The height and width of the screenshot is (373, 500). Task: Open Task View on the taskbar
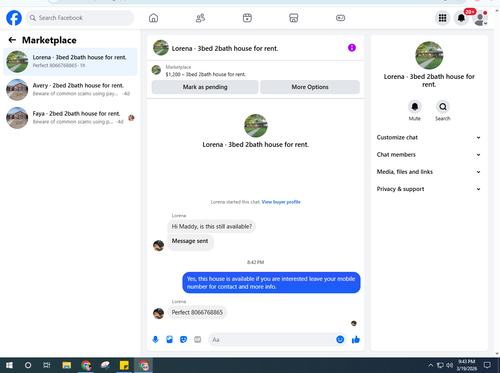[x=47, y=365]
